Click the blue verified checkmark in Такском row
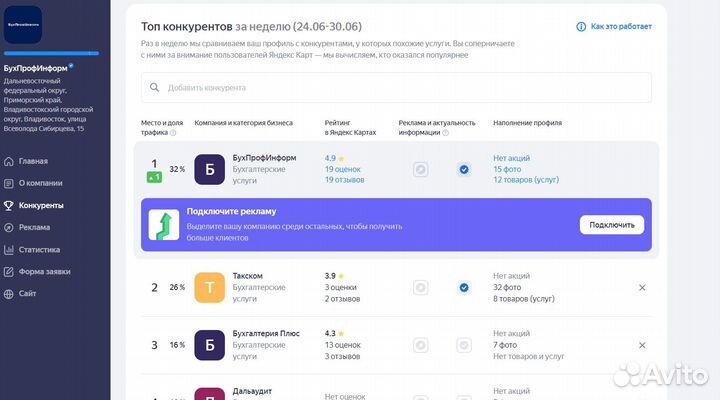The width and height of the screenshot is (720, 400). pos(464,287)
